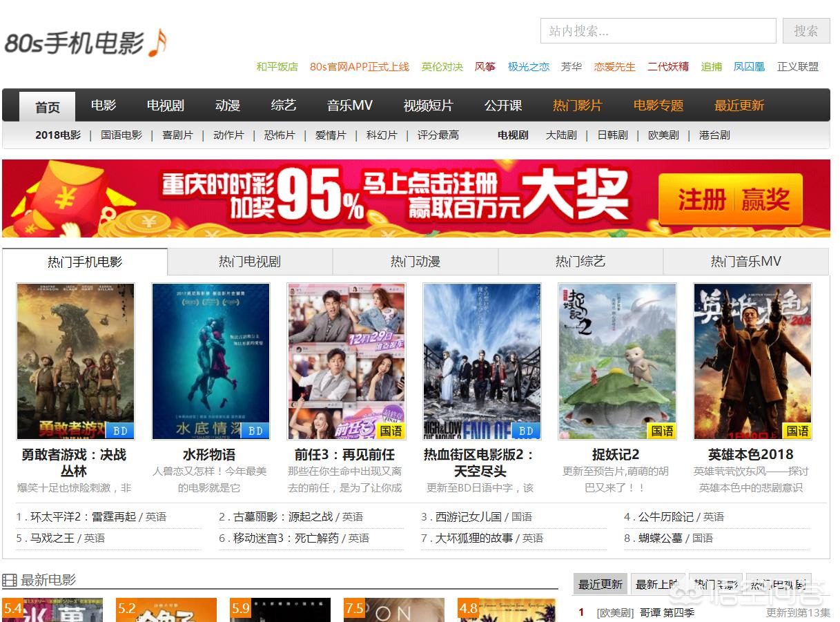Open the 和平饭店 hot keyword link
Screen dimensions: 840x622
pos(277,67)
